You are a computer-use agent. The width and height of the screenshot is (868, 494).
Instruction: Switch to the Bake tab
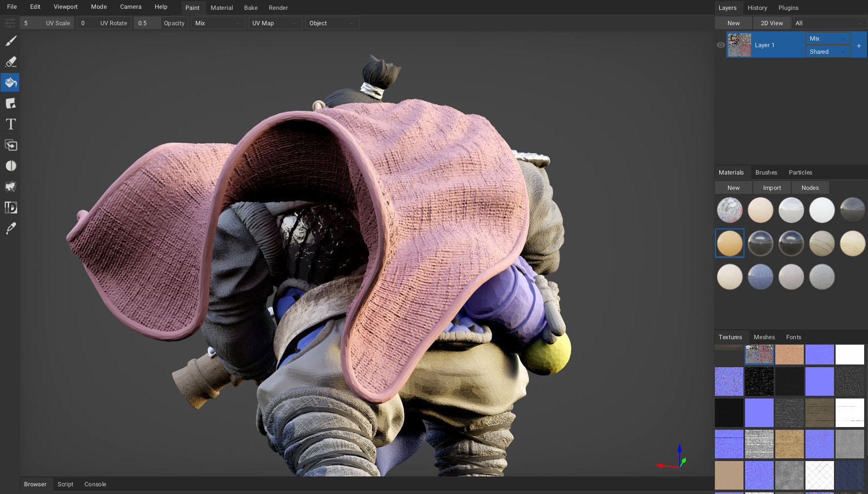click(x=251, y=8)
